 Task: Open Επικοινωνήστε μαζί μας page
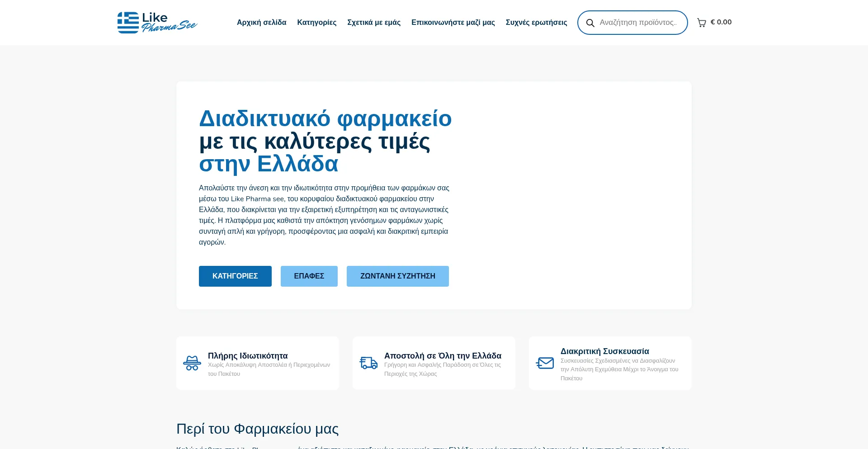(x=453, y=23)
